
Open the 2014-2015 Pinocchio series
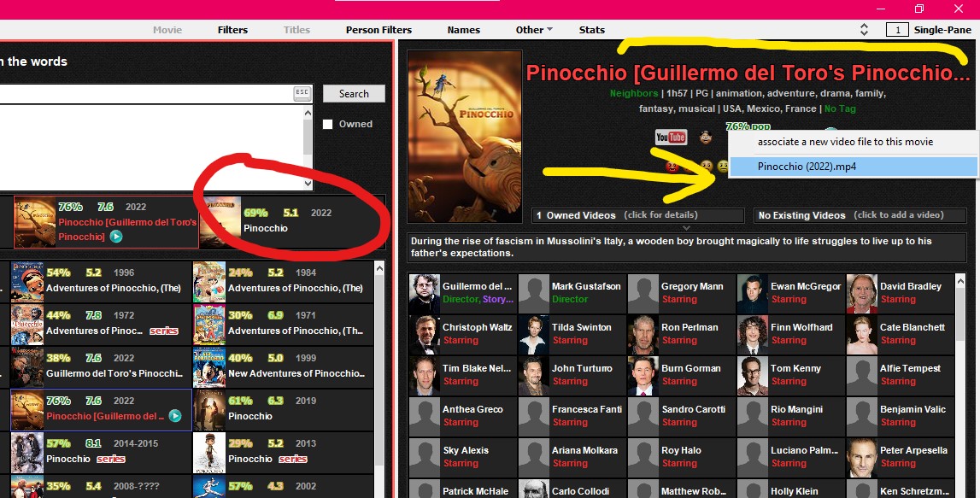click(x=100, y=452)
